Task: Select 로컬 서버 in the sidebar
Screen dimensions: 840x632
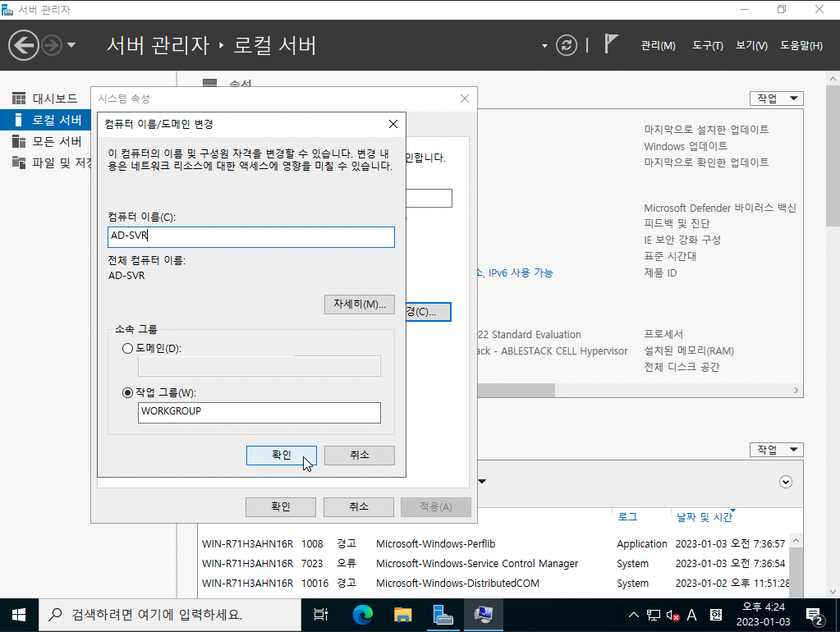Action: [45, 120]
